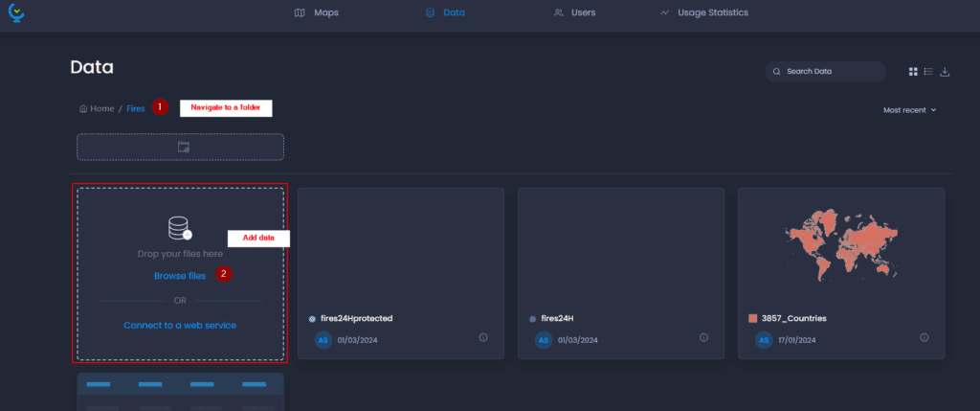Viewport: 980px width, 411px height.
Task: Open info for fires24Hprotected
Action: (483, 337)
